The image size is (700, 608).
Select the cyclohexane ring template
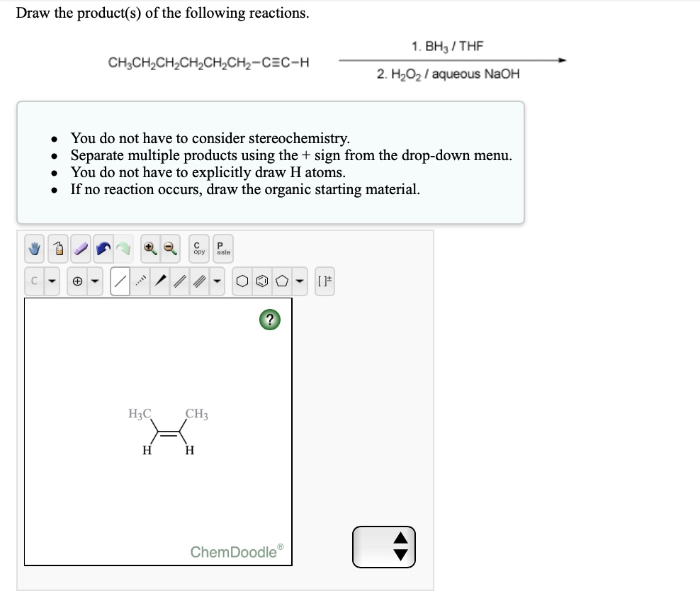(243, 279)
